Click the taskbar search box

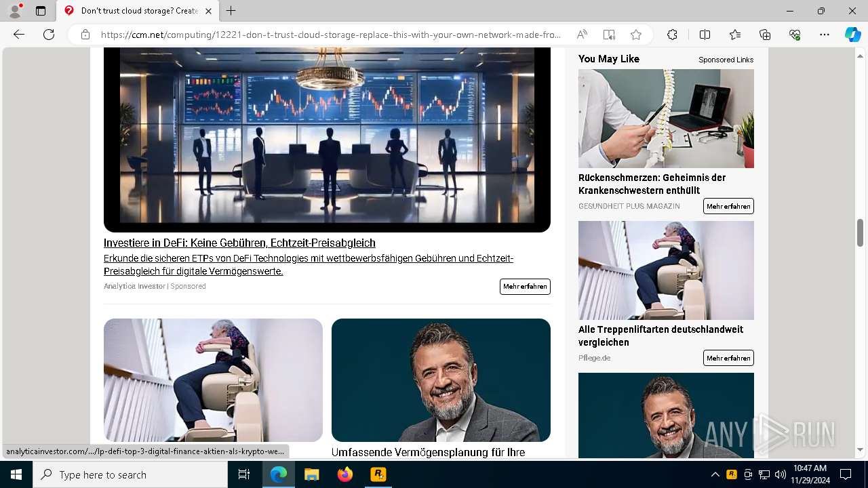tap(130, 474)
